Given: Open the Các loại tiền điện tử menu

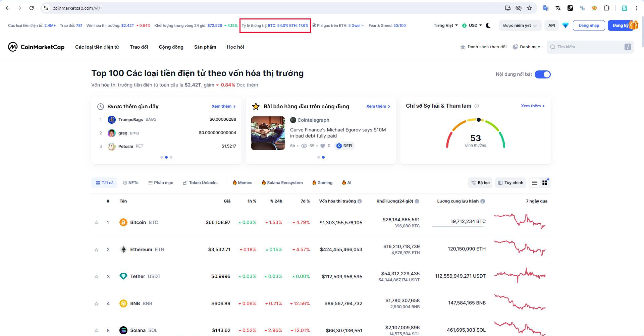Looking at the screenshot, I should tap(97, 47).
